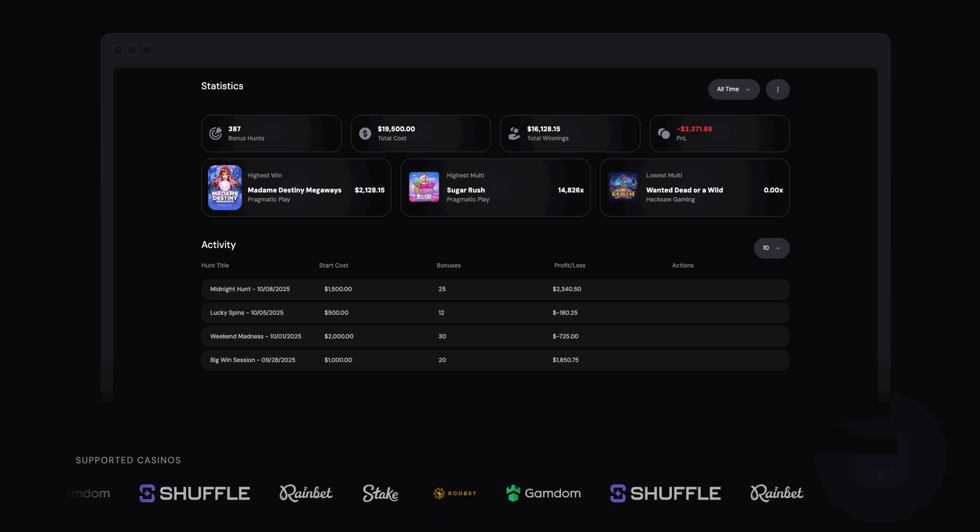Open the All Time period dropdown

(x=733, y=89)
